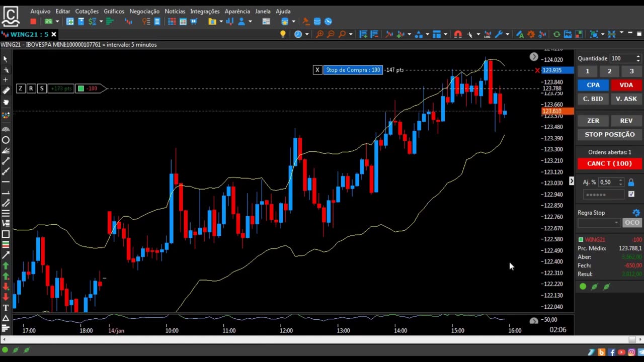644x362 pixels.
Task: Click the blue user profile icon
Action: pos(242,21)
